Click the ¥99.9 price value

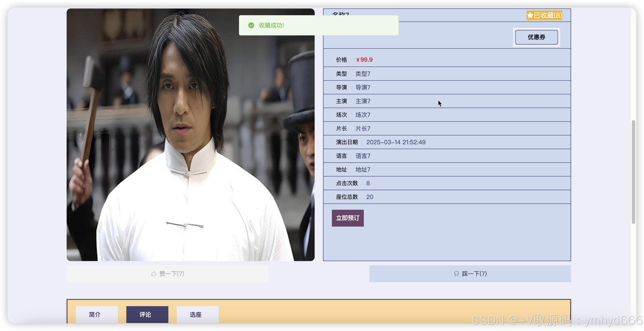click(364, 60)
